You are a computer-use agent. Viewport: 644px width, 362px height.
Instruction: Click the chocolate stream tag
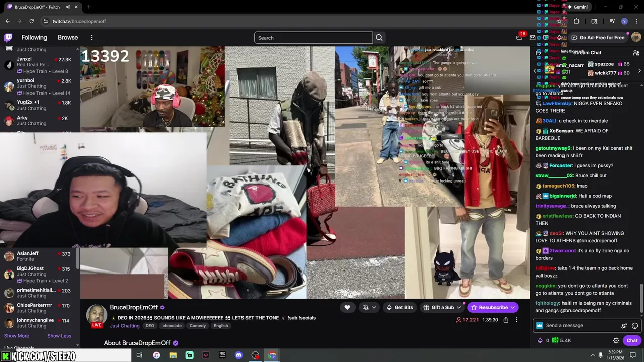[172, 326]
